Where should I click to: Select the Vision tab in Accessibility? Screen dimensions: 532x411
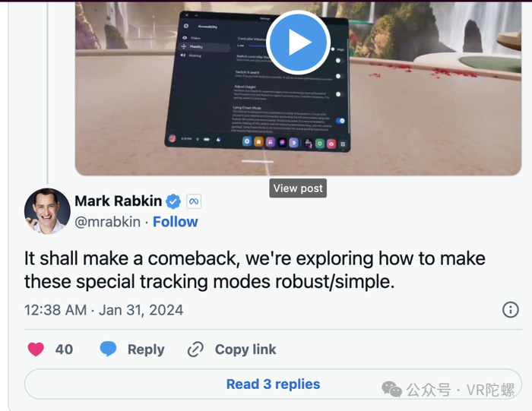[x=192, y=38]
